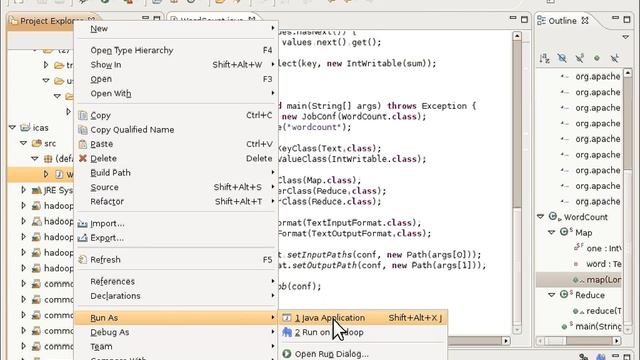Maximize the editor area
This screenshot has width=640, height=360.
(x=524, y=19)
